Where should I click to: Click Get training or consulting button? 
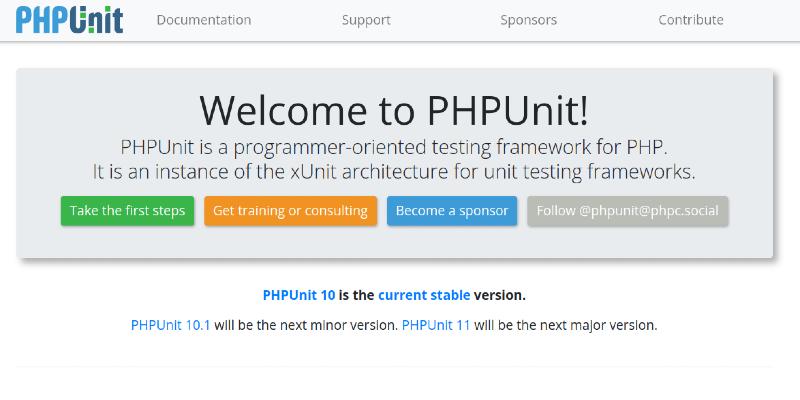point(291,211)
